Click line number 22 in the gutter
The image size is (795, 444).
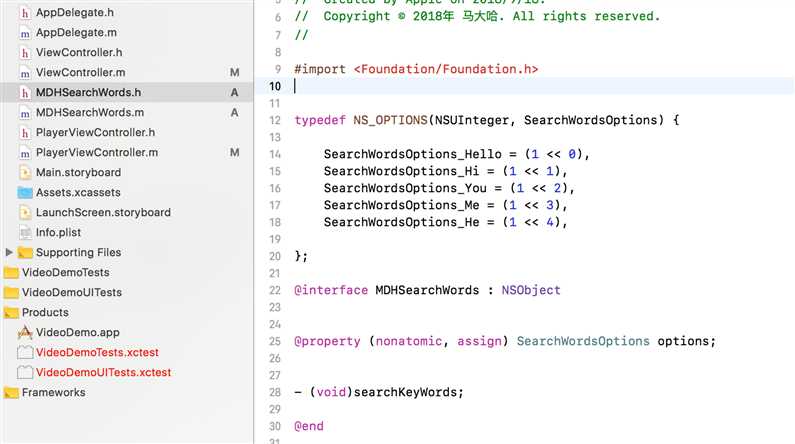pyautogui.click(x=275, y=290)
